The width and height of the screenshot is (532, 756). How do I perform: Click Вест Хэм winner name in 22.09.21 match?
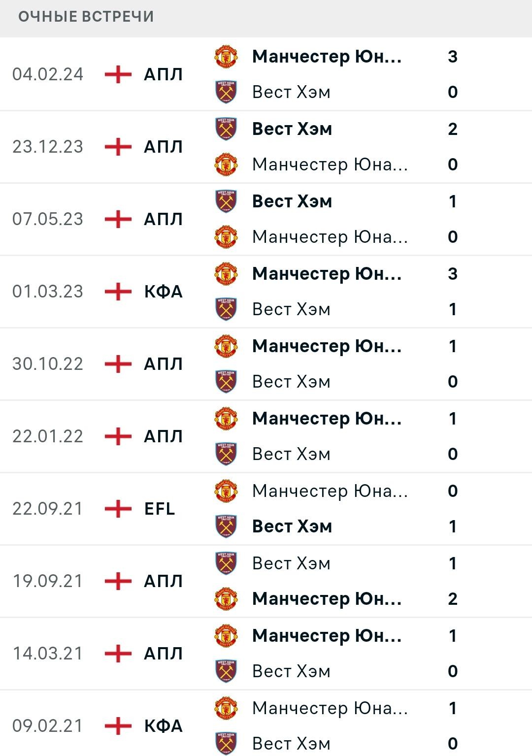coord(292,526)
